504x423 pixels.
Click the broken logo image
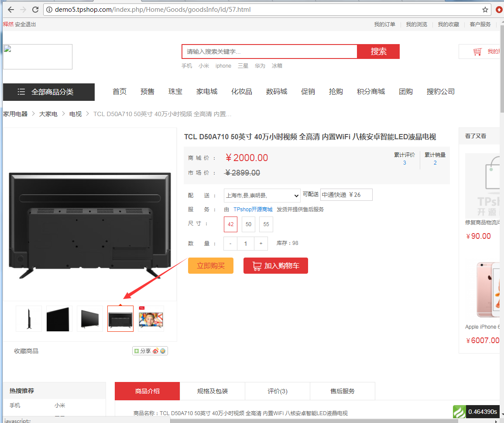pos(38,57)
